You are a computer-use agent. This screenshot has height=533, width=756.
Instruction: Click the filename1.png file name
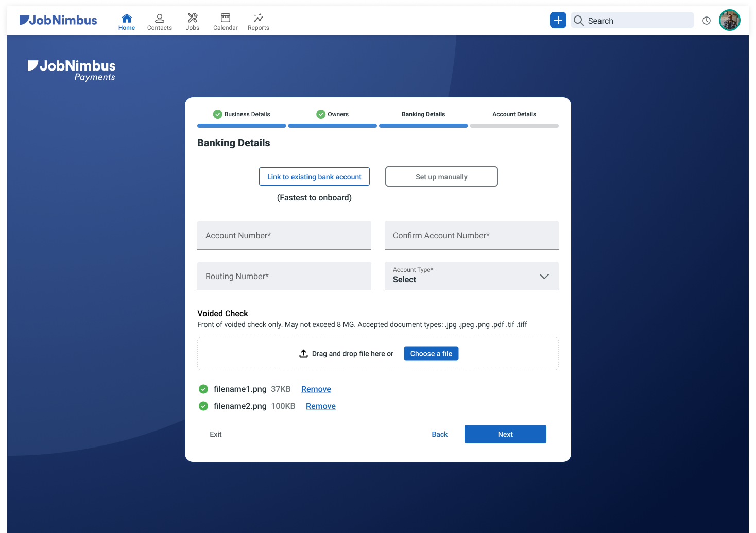point(240,389)
